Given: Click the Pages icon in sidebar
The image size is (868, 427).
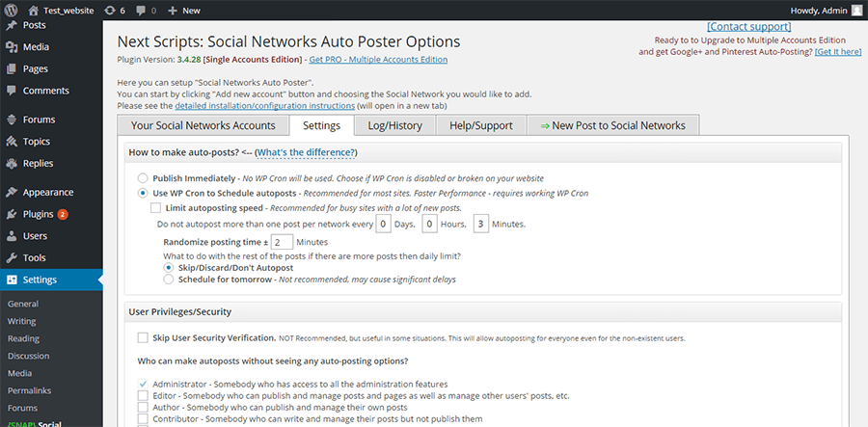Looking at the screenshot, I should point(11,69).
